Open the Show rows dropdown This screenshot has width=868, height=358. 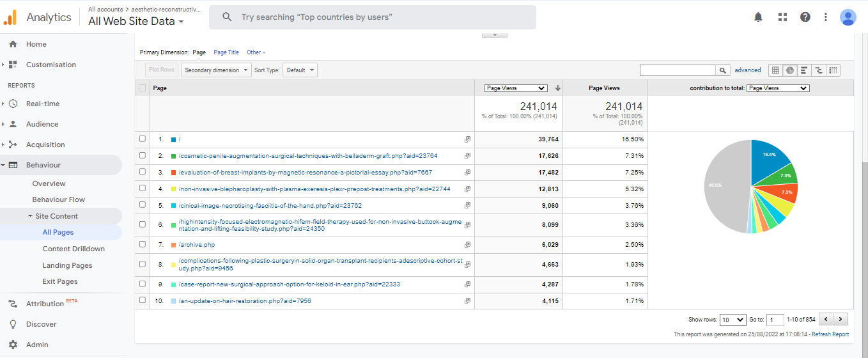point(732,320)
